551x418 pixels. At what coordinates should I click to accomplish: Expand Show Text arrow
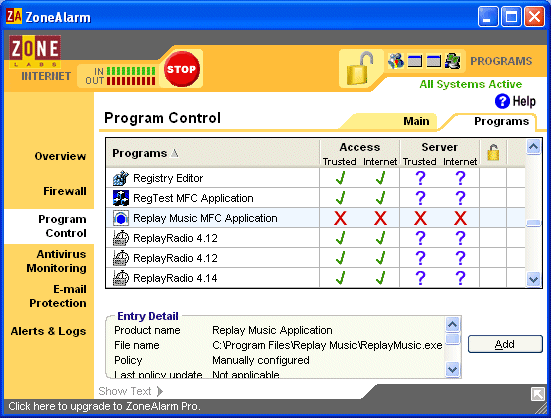[x=160, y=391]
